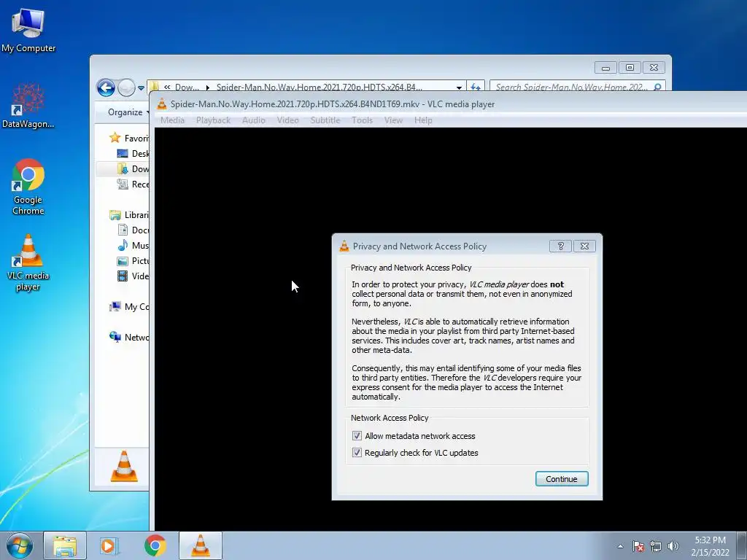
Task: Close the Privacy and Network Access Policy dialog
Action: [x=584, y=246]
